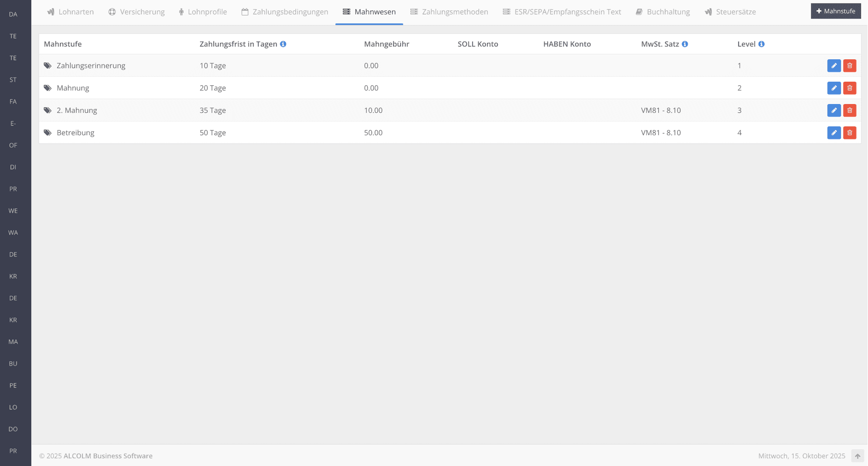868x466 pixels.
Task: Show info icon next to MwSt. Satz
Action: point(685,44)
